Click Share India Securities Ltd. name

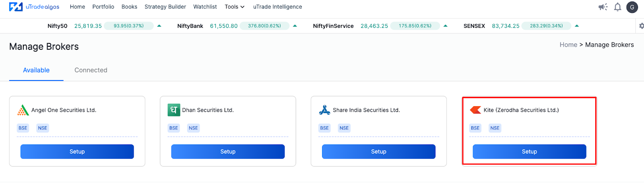[x=366, y=110]
